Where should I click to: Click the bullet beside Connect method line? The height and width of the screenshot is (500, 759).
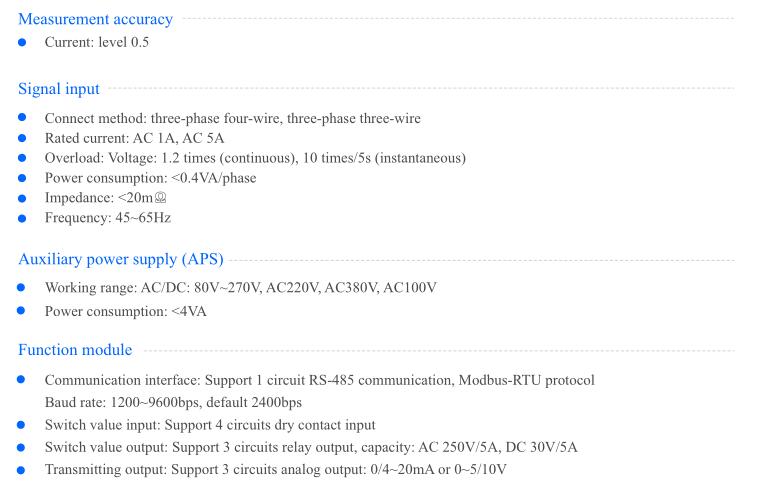22,118
